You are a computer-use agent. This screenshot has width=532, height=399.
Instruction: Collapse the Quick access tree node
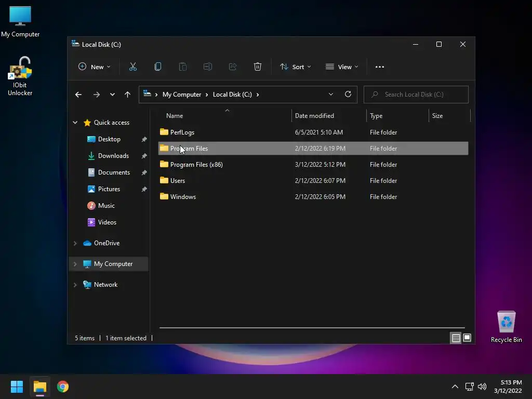(75, 123)
